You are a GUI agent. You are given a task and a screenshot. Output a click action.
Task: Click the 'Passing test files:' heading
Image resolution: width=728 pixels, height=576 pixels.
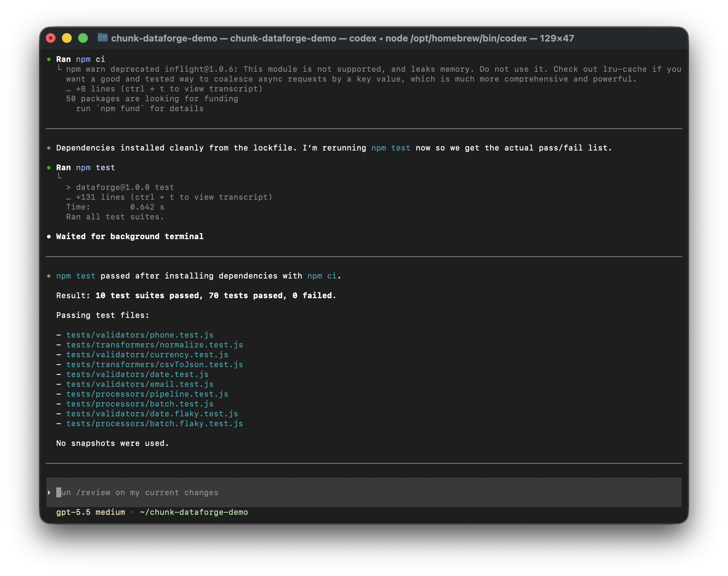point(103,315)
